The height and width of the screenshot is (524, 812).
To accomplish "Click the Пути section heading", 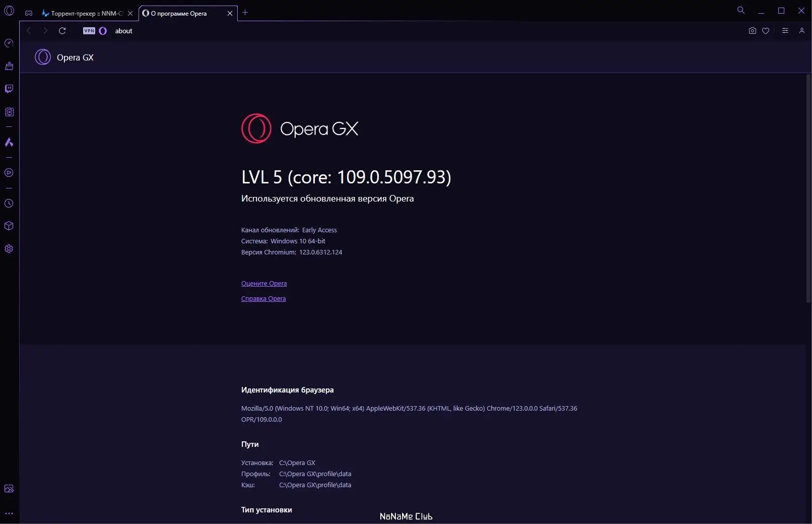I will 250,444.
